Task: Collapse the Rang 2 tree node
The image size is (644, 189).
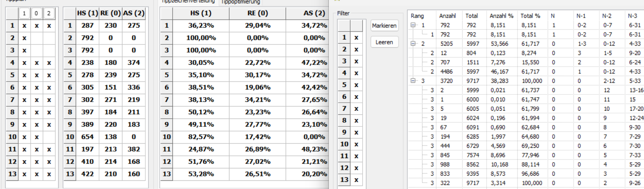Action: click(413, 44)
